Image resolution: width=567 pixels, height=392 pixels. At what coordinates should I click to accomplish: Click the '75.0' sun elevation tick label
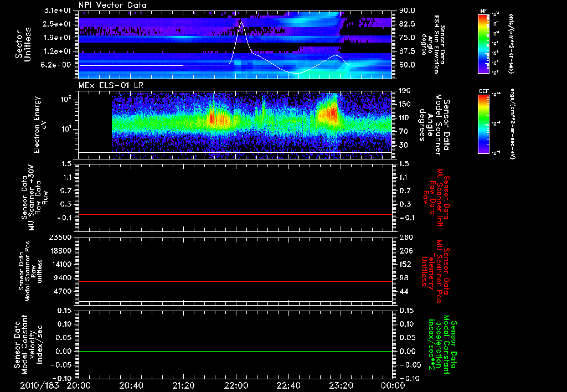pos(407,38)
